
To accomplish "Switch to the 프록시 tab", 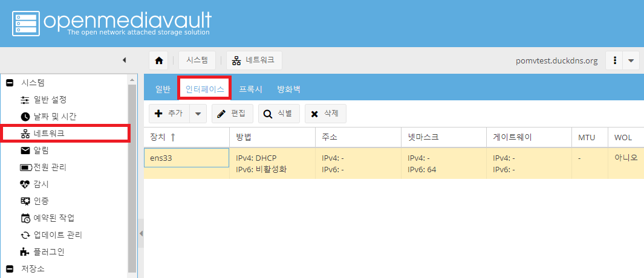I will [x=250, y=89].
